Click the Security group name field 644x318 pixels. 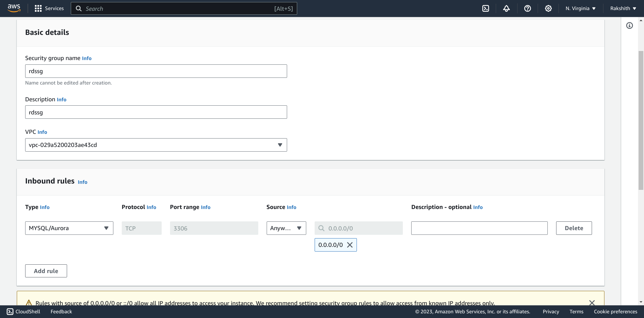pyautogui.click(x=156, y=71)
